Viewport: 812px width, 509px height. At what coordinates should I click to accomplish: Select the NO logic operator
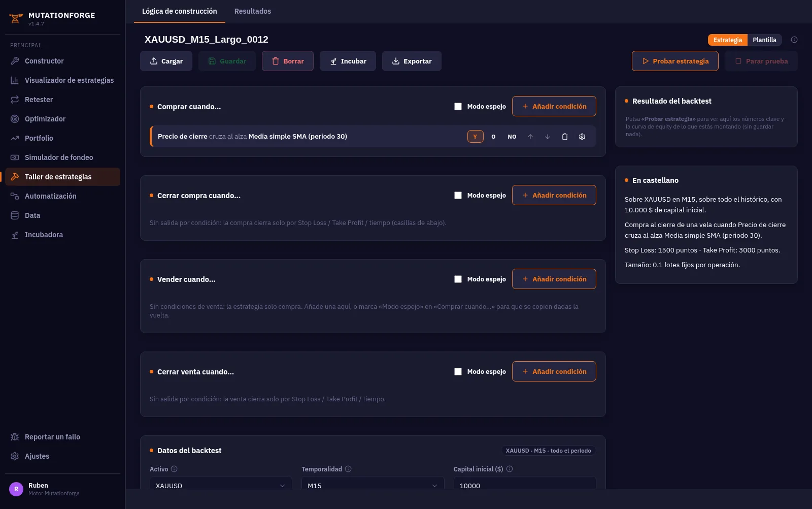(x=512, y=137)
